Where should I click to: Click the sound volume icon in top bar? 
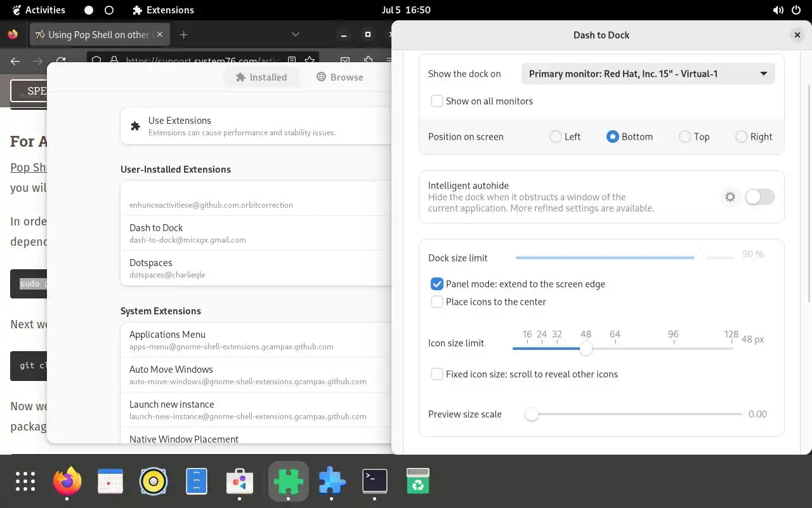coord(778,10)
